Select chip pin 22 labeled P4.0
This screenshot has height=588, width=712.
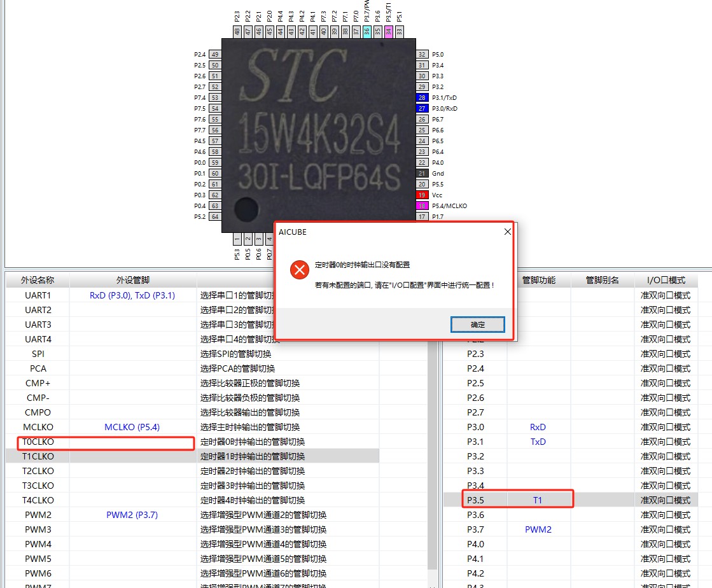pos(422,162)
